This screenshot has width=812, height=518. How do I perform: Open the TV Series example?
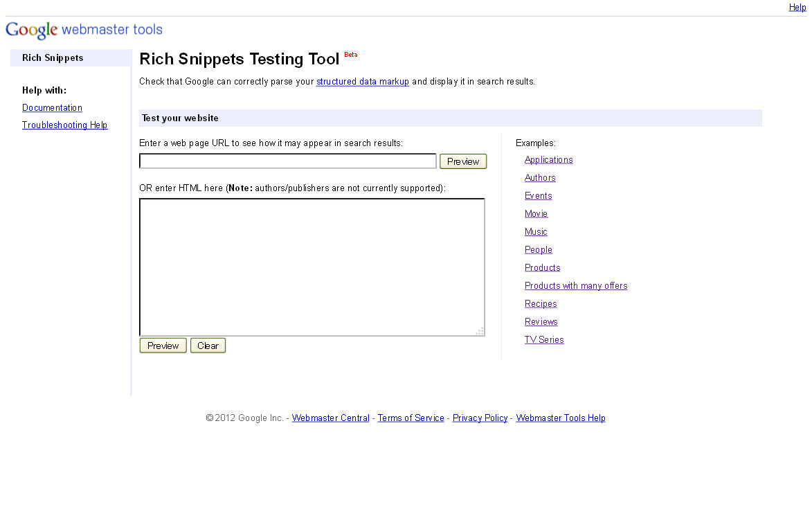pyautogui.click(x=544, y=340)
